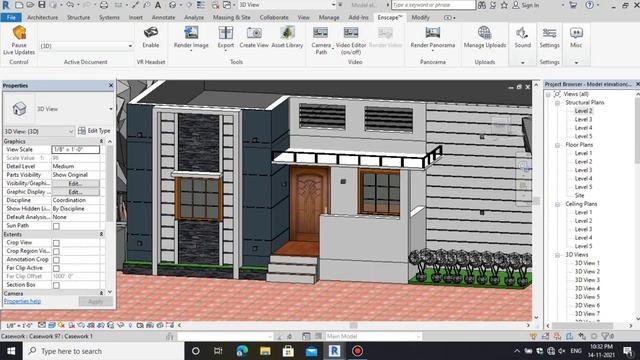Click the Project Browser horizontal scrollbar
Screen dimensions: 640x360
(582, 326)
